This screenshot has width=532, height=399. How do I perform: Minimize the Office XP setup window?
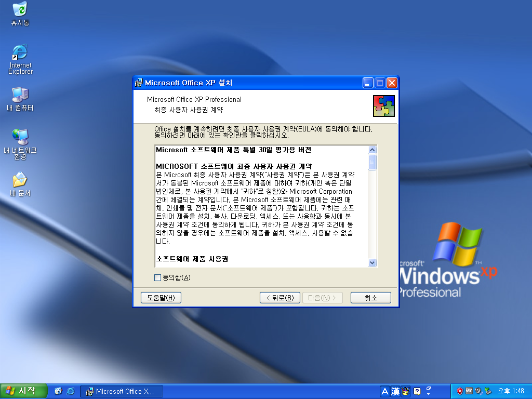pos(368,83)
